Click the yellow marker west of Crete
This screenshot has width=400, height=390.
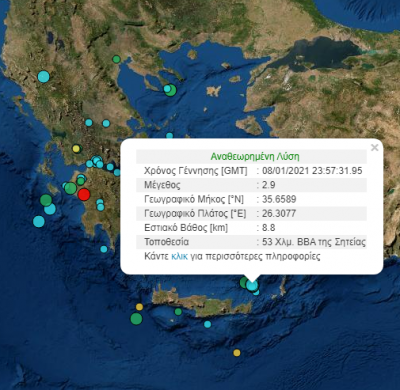139,307
